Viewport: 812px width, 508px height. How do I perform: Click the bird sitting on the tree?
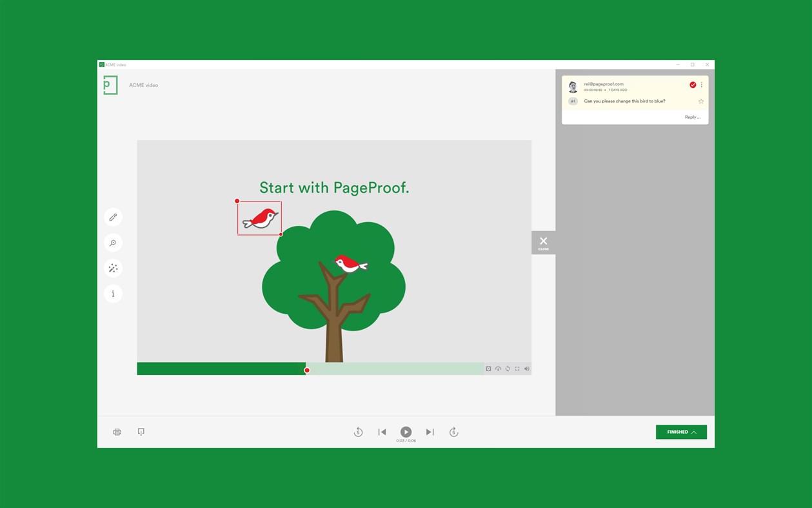tap(350, 263)
